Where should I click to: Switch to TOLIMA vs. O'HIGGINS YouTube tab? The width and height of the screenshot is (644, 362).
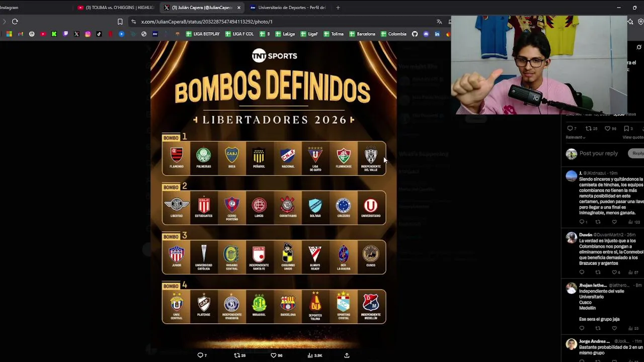tap(116, 8)
